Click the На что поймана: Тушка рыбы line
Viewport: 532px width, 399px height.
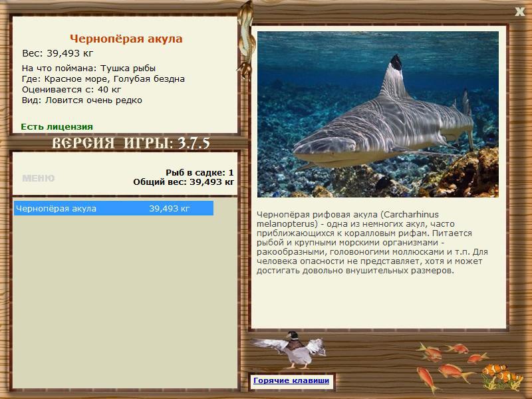point(89,68)
